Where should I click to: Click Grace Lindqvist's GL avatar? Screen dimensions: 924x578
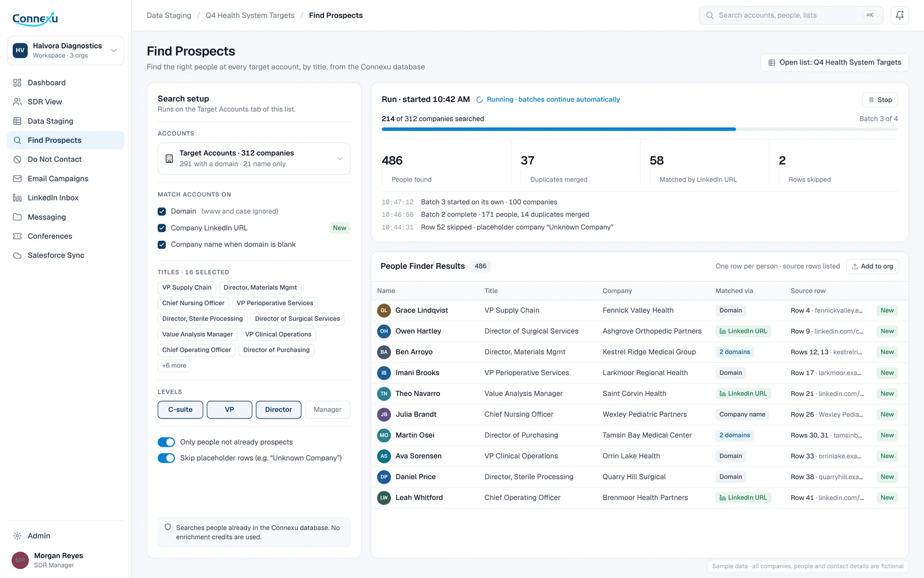[384, 310]
